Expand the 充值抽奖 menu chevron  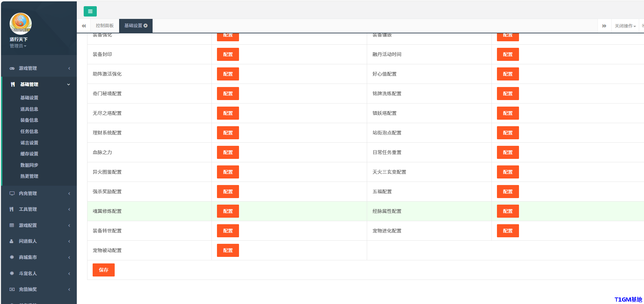pyautogui.click(x=69, y=290)
